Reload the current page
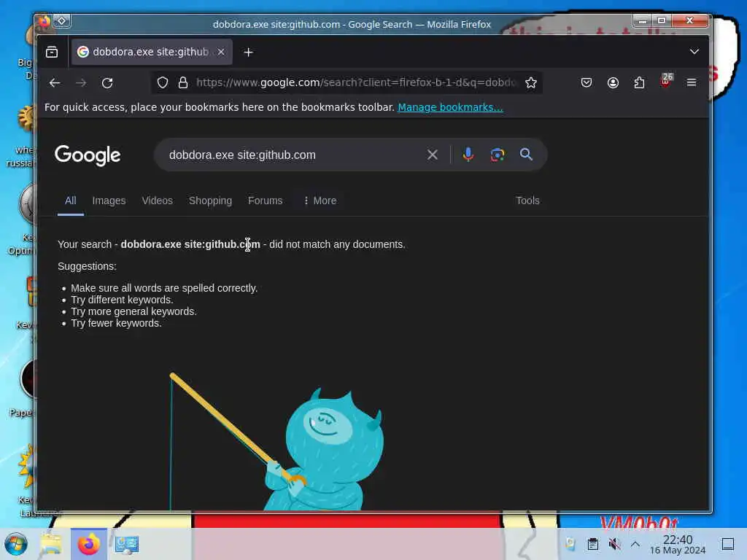 (107, 83)
